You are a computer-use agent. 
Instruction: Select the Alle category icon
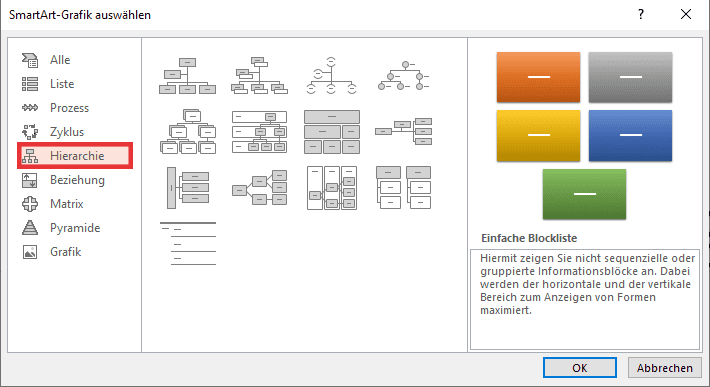coord(30,60)
